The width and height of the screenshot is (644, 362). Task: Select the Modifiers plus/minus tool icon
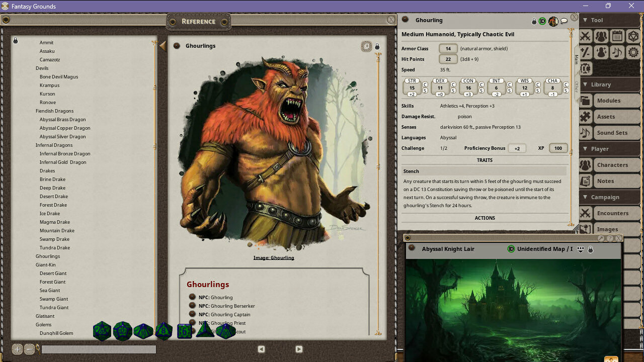585,52
